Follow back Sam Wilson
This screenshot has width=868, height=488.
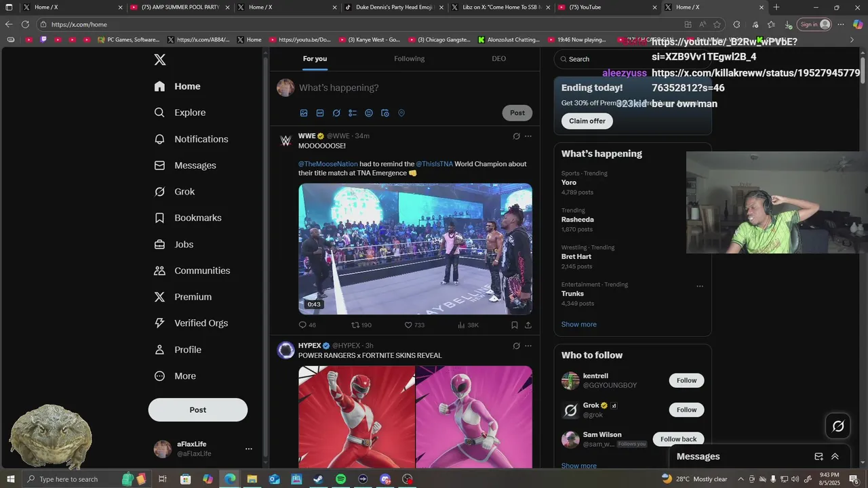[x=678, y=439]
